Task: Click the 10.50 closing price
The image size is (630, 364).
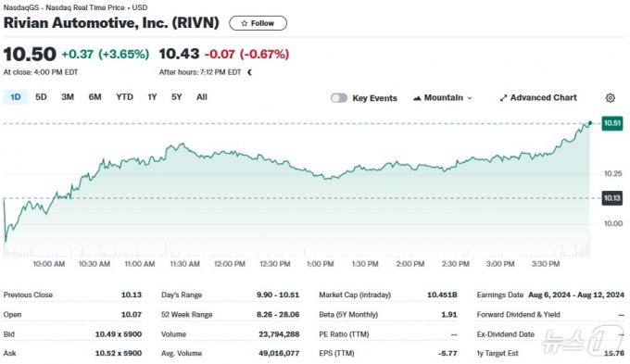Action: (30, 55)
